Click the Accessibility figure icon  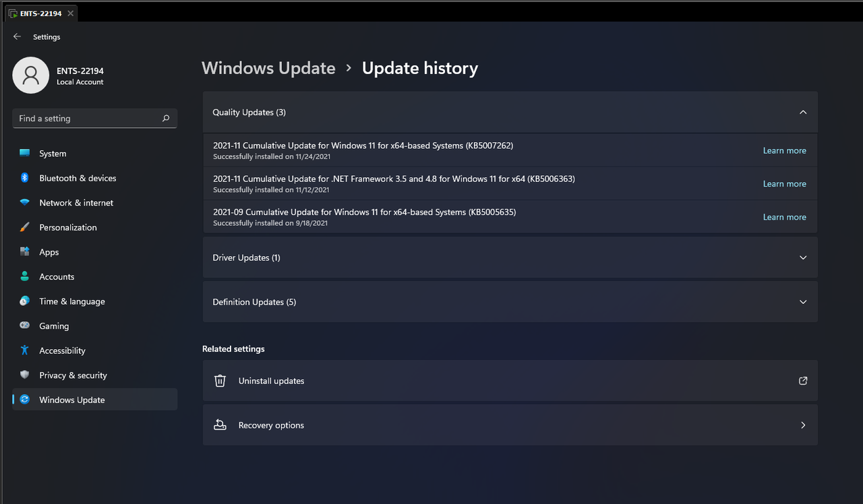pos(25,350)
